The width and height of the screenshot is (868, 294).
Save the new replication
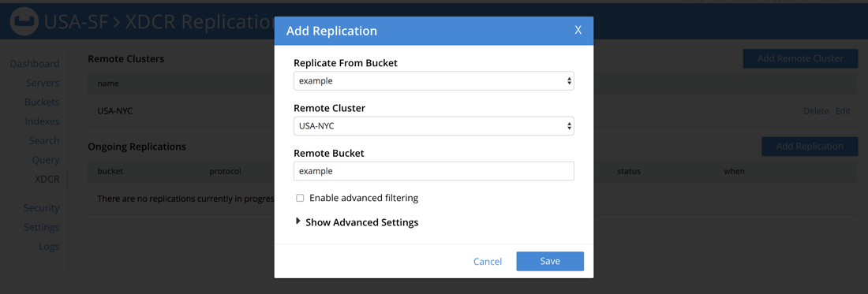[550, 262]
